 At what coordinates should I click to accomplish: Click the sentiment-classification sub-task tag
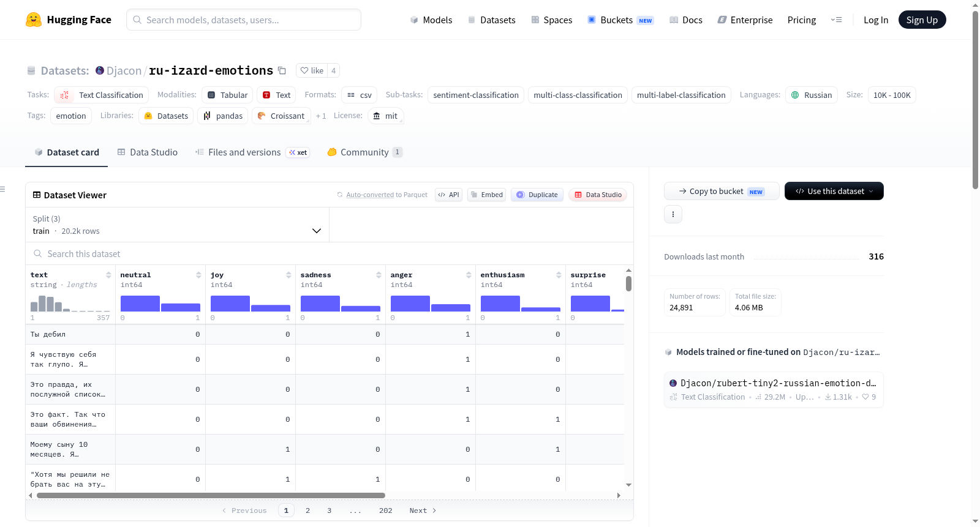click(x=476, y=95)
